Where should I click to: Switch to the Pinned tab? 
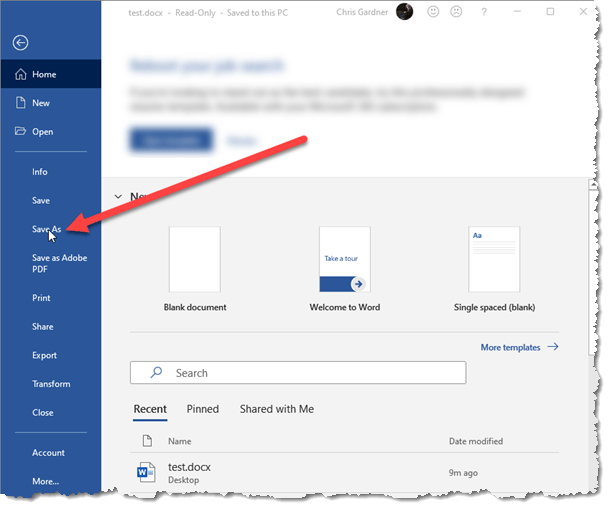pyautogui.click(x=202, y=409)
